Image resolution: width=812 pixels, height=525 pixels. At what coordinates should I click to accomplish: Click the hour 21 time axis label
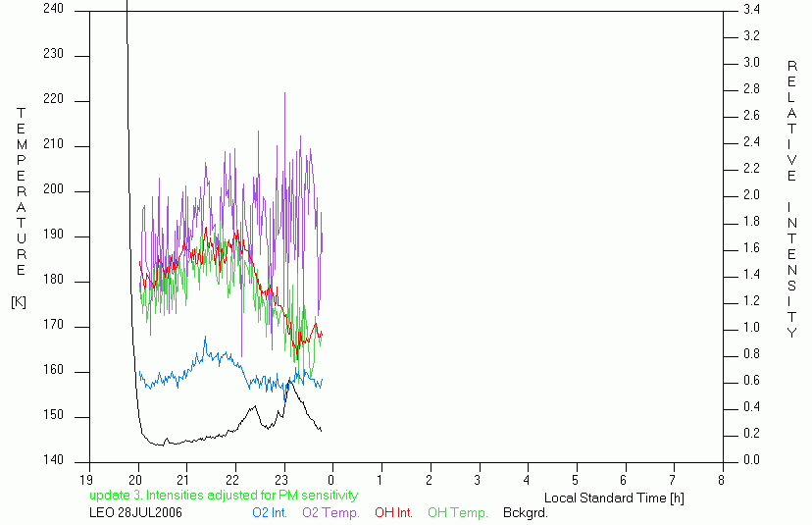click(183, 480)
